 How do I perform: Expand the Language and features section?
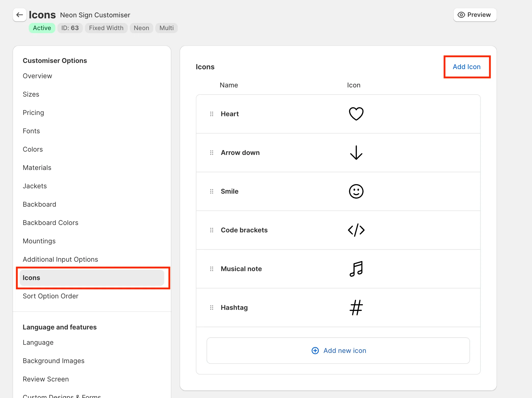[x=60, y=327]
